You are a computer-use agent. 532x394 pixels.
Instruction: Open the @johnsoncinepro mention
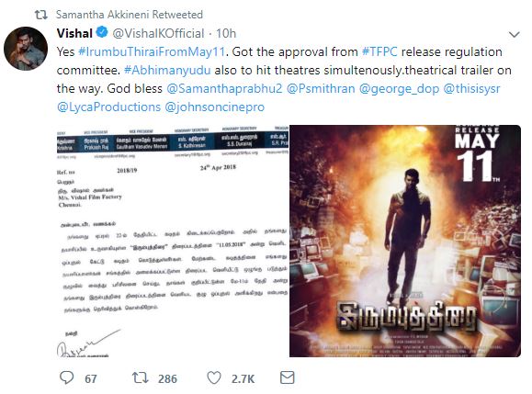tap(214, 107)
